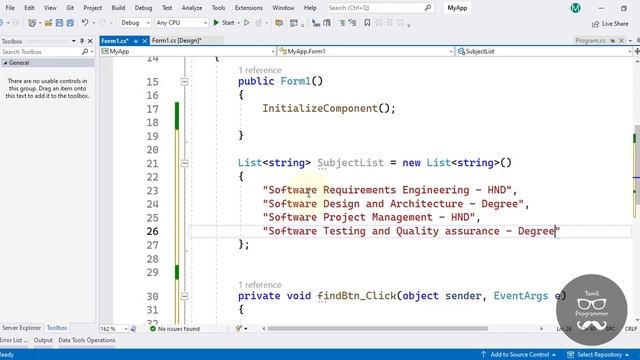640x360 pixels.
Task: Click the user account avatar M
Action: tap(576, 8)
